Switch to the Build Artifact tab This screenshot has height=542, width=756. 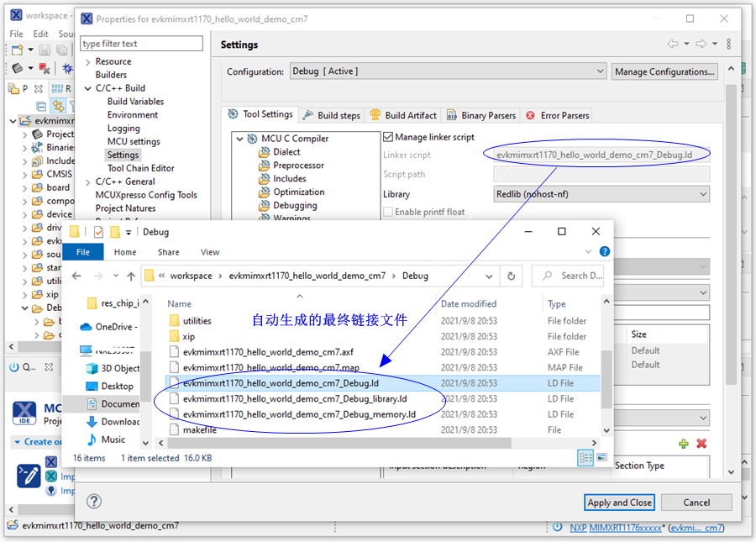pos(403,116)
